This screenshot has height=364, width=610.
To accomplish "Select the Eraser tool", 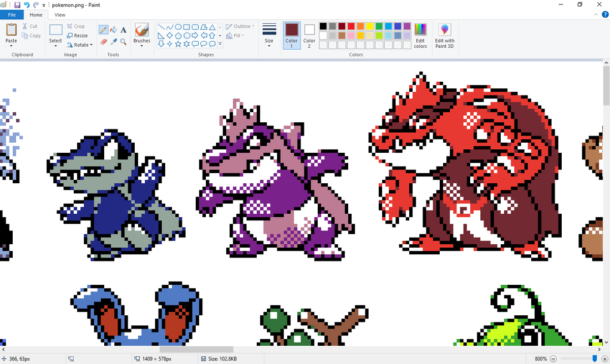I will [104, 42].
